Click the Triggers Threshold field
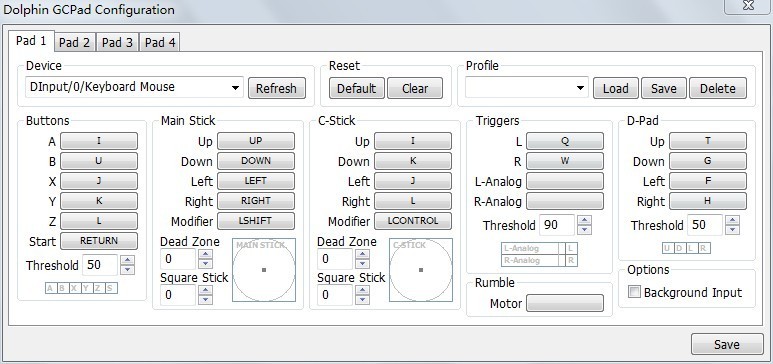 557,225
